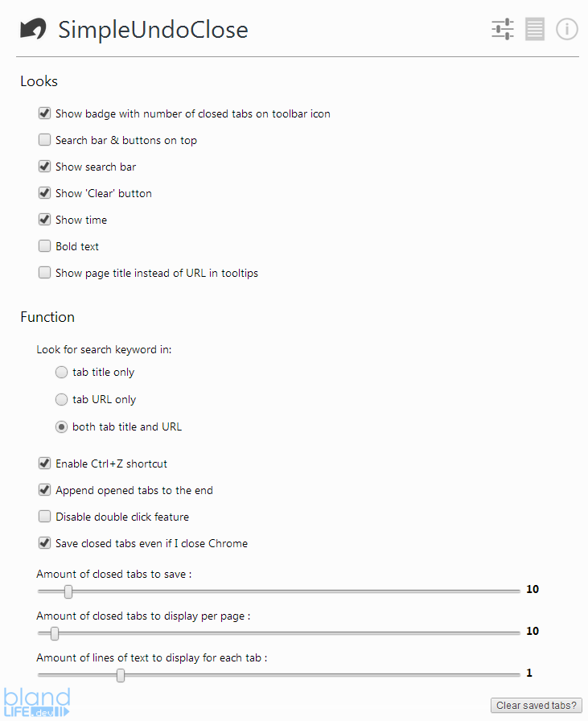Select both tab title and URL

click(61, 426)
